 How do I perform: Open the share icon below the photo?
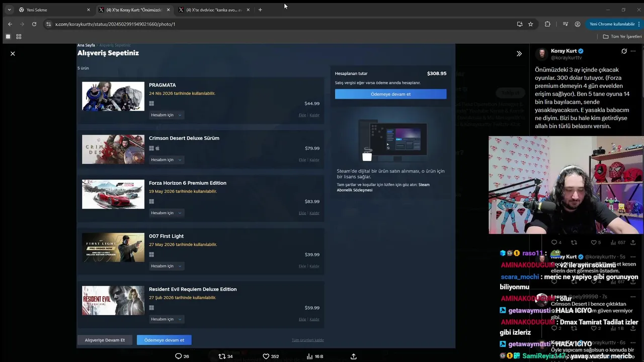(x=354, y=356)
